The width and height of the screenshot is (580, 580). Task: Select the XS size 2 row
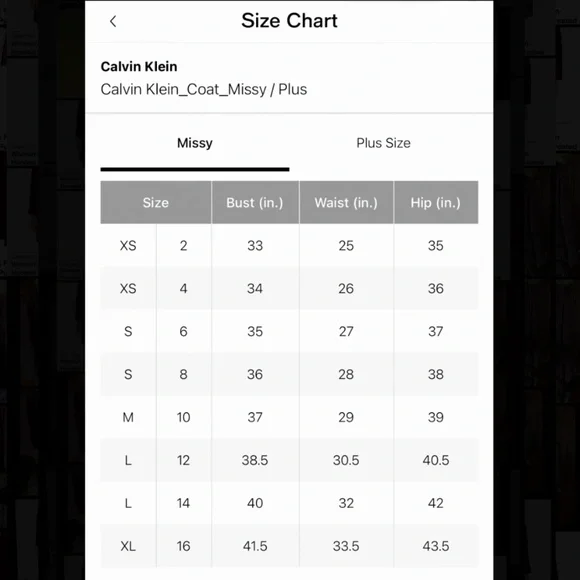pyautogui.click(x=289, y=246)
